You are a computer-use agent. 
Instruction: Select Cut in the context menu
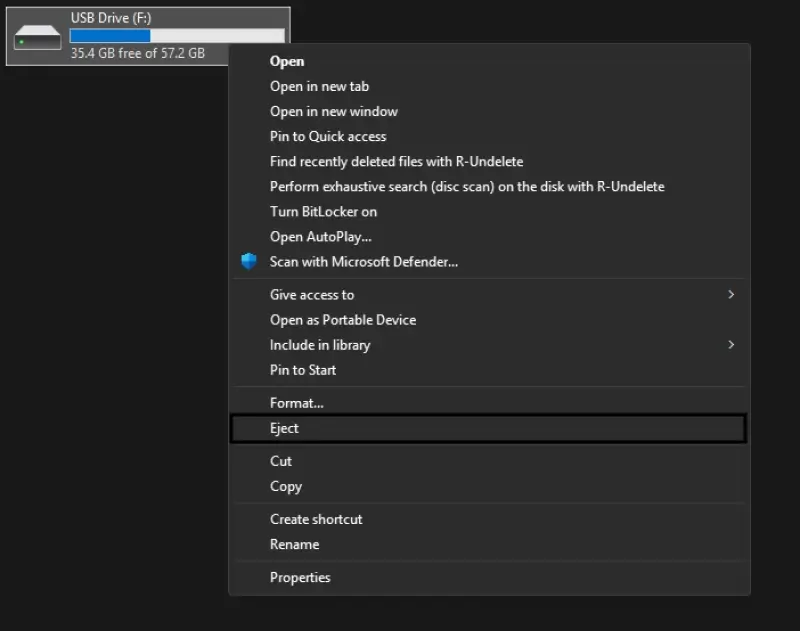pos(489,461)
